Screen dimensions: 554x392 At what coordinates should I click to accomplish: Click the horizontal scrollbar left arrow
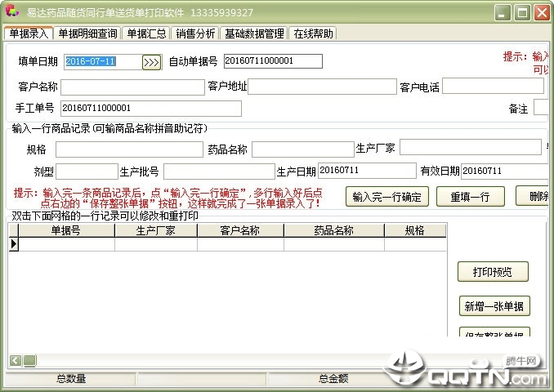coord(16,361)
